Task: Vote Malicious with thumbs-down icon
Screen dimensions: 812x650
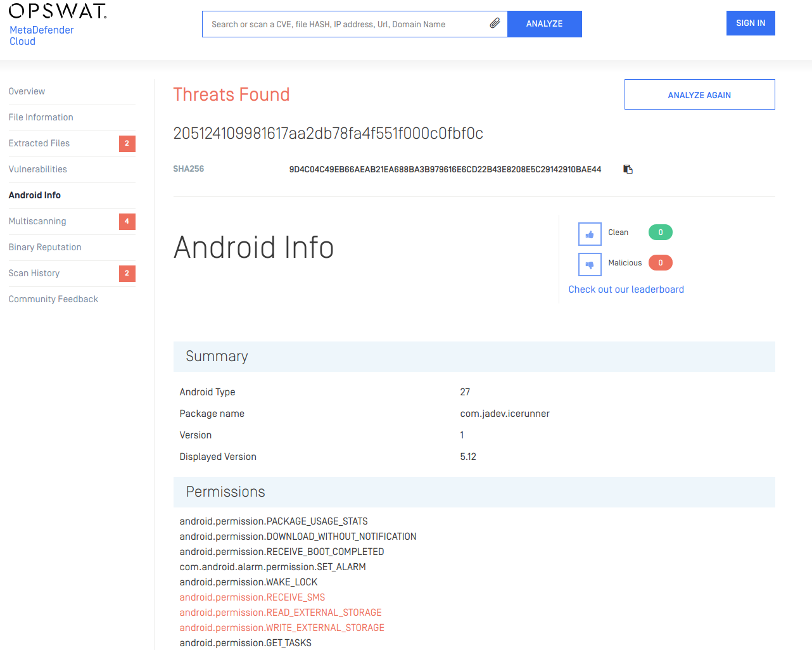Action: click(590, 264)
